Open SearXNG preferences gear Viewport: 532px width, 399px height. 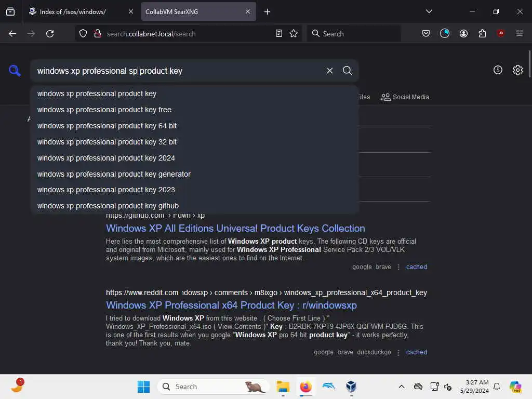[x=517, y=70]
